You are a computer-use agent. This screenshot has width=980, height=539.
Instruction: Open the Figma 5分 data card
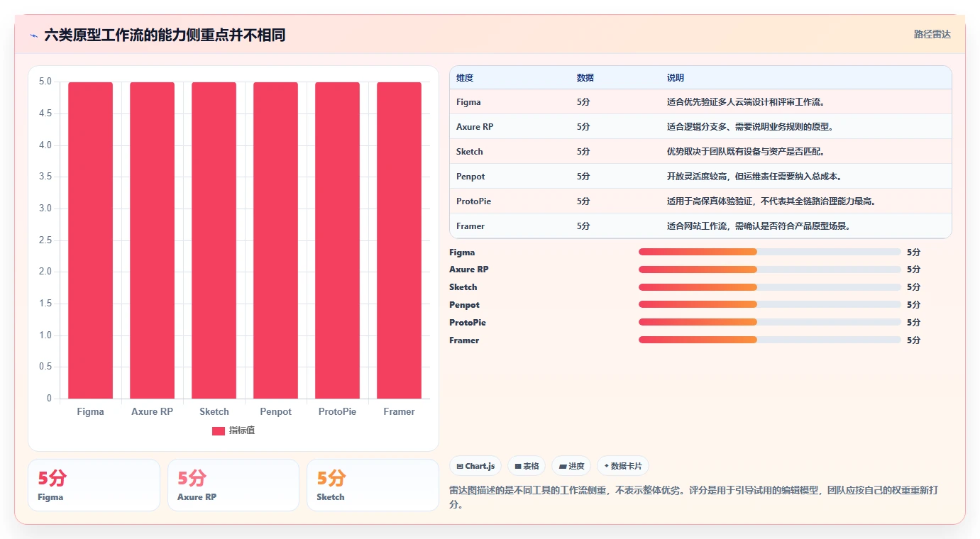pyautogui.click(x=94, y=485)
